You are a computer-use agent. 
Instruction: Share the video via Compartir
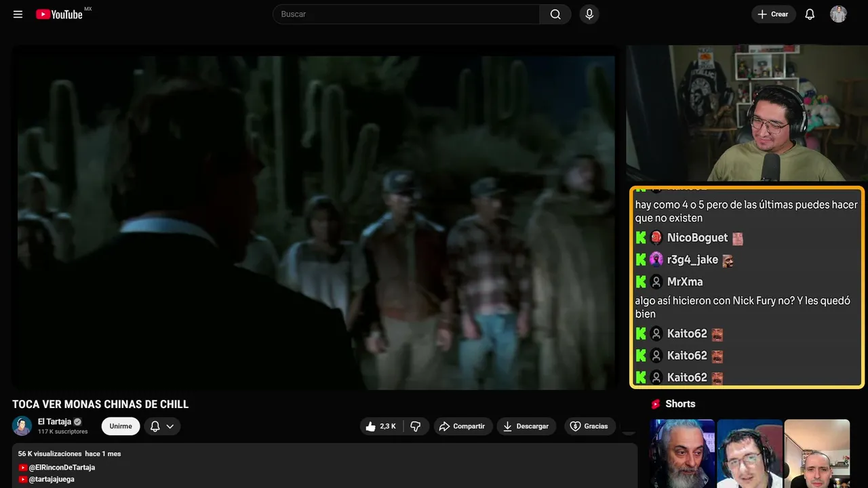(x=463, y=426)
